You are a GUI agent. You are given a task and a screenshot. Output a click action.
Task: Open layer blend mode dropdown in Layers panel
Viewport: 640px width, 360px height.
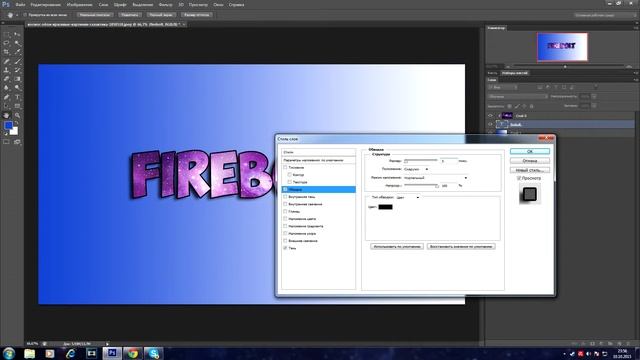[x=518, y=97]
